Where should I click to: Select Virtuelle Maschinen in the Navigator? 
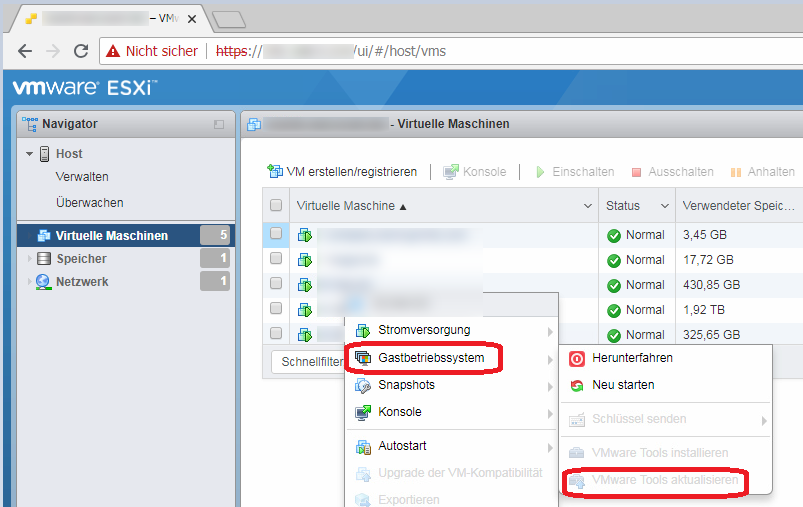coord(111,236)
